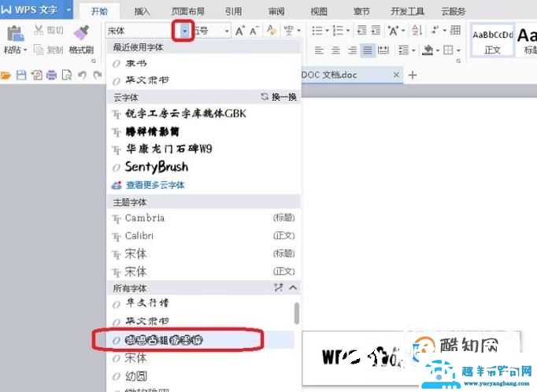Open the font size dropdown arrow
Screen dimensions: 537x392
[227, 31]
